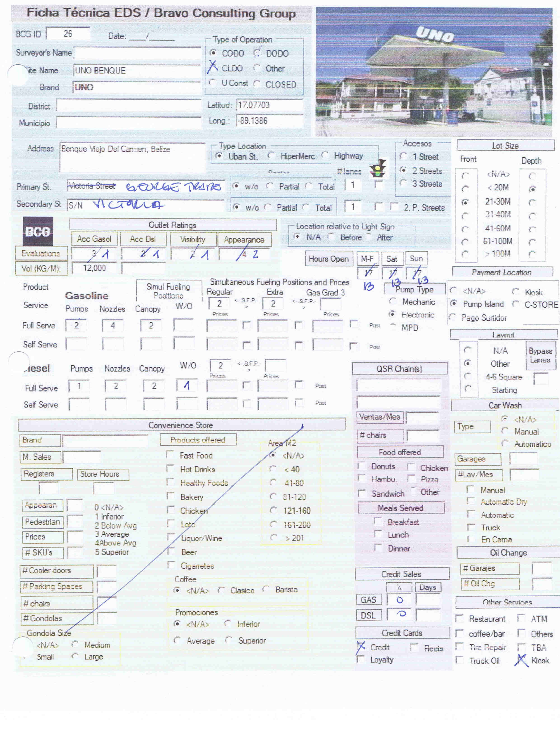Viewport: 560px width, 730px height.
Task: Click the Hours Open button
Action: pyautogui.click(x=329, y=259)
